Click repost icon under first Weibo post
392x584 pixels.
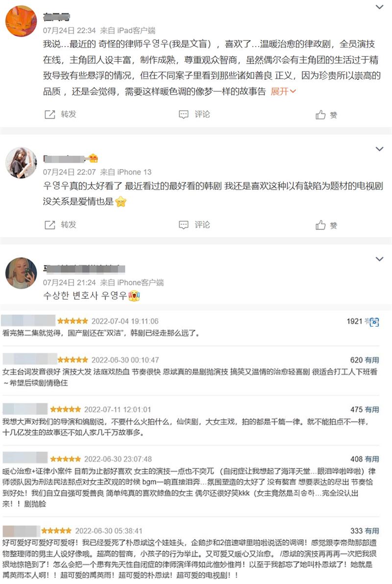point(50,114)
